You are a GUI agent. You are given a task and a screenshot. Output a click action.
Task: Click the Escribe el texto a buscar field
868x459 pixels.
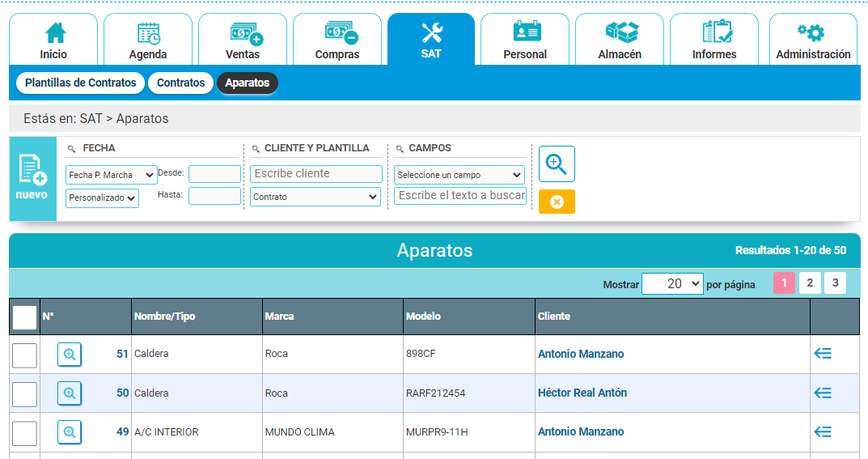click(x=460, y=195)
